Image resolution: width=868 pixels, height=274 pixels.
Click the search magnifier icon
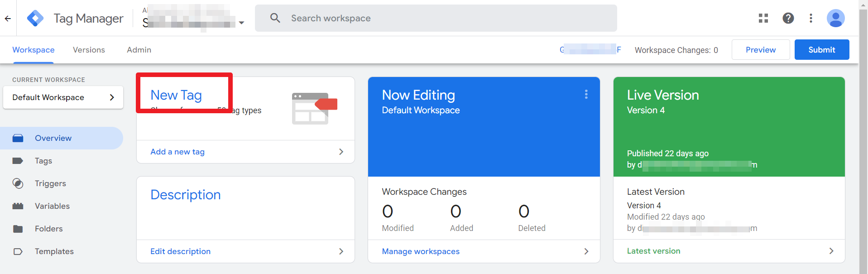275,18
